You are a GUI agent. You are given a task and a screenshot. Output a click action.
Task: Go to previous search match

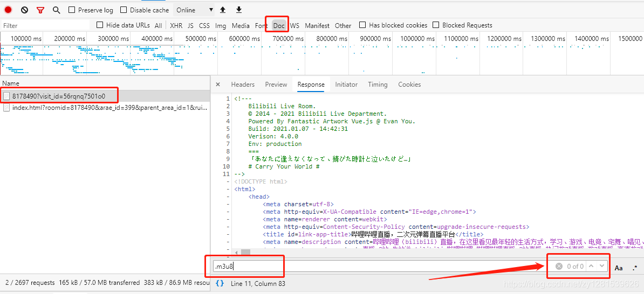point(591,266)
